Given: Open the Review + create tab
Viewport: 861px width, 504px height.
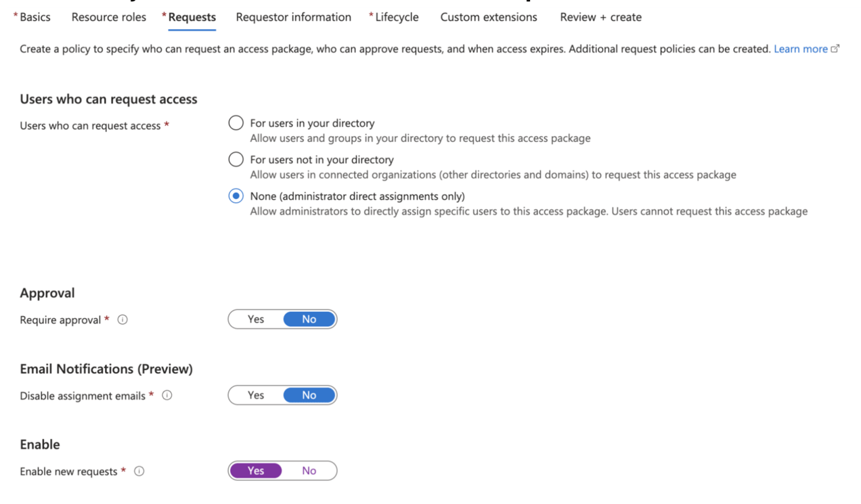Looking at the screenshot, I should [x=600, y=17].
